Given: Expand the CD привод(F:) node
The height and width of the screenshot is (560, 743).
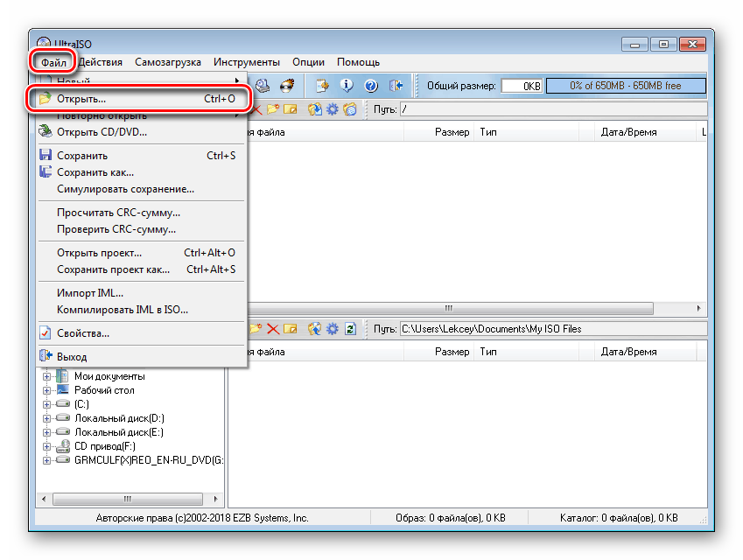Looking at the screenshot, I should coord(46,446).
